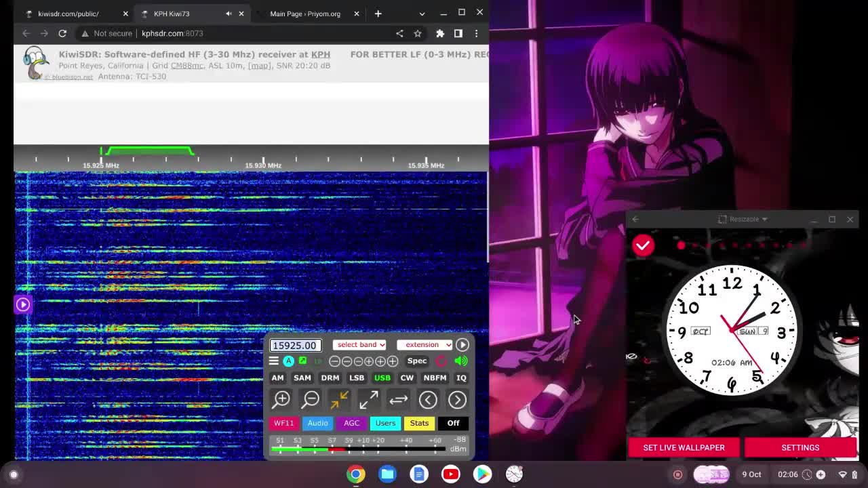Click the orange zoom-to-band inward arrows icon
This screenshot has width=868, height=488.
tap(339, 400)
